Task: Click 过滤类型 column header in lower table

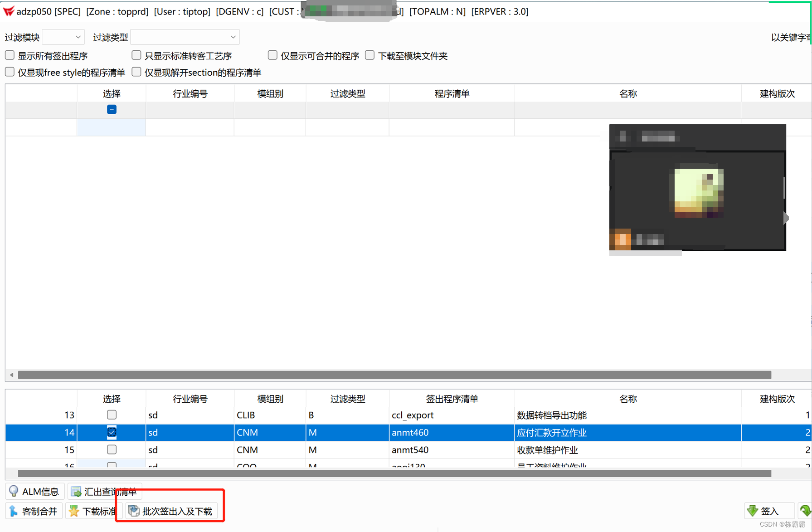Action: [x=347, y=399]
